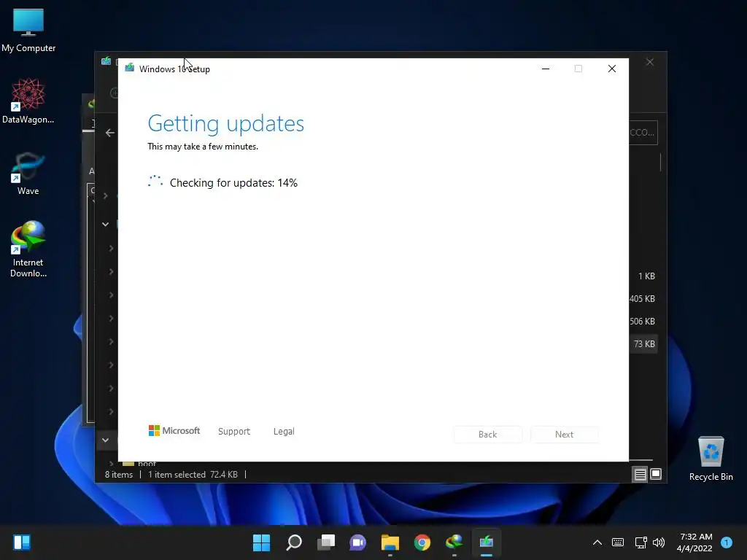Click the Explorer vertical scrollbar
Viewport: 747px width, 560px height.
[x=661, y=163]
